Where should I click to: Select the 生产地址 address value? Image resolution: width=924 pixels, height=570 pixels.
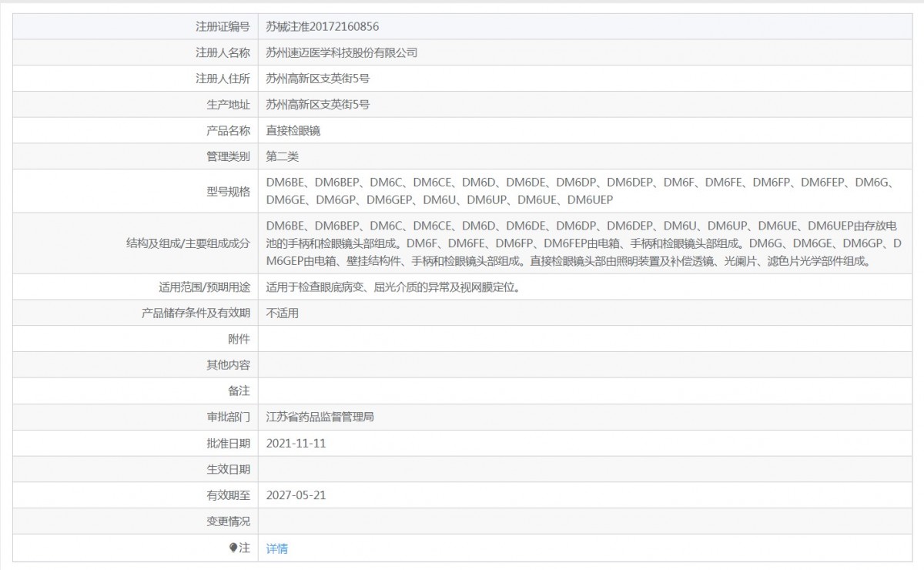pos(317,105)
